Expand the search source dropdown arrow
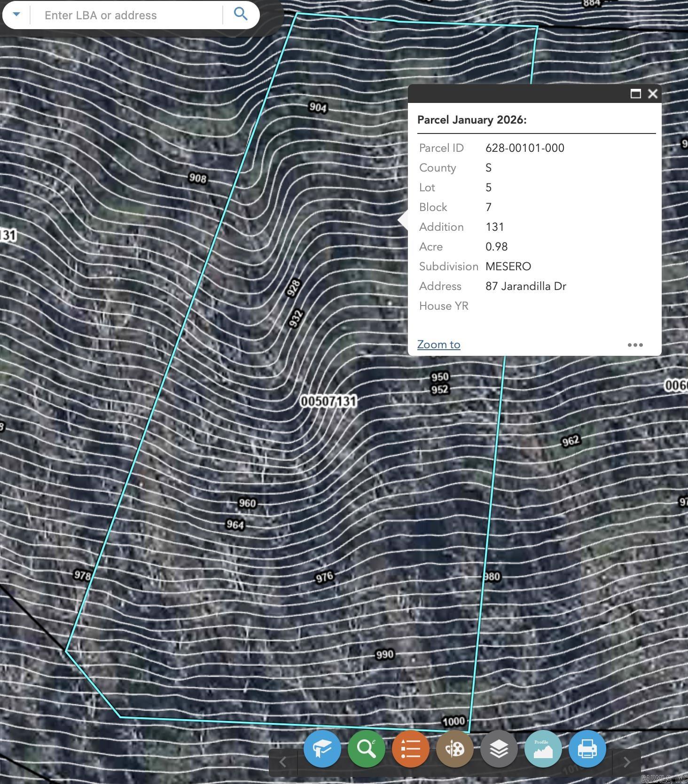Image resolution: width=688 pixels, height=784 pixels. click(x=16, y=14)
